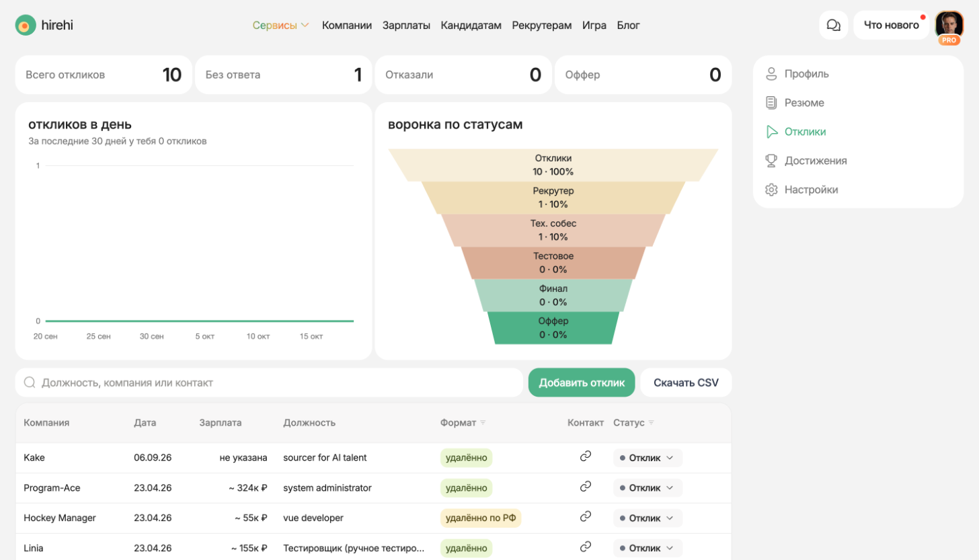Click the contact link icon for Program-Ace
This screenshot has width=979, height=560.
(585, 486)
